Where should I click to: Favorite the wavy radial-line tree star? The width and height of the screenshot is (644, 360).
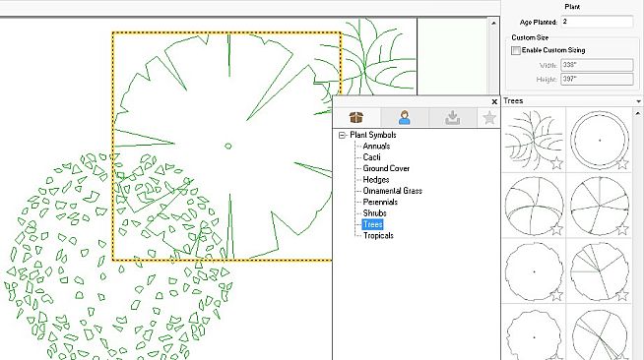(x=622, y=295)
